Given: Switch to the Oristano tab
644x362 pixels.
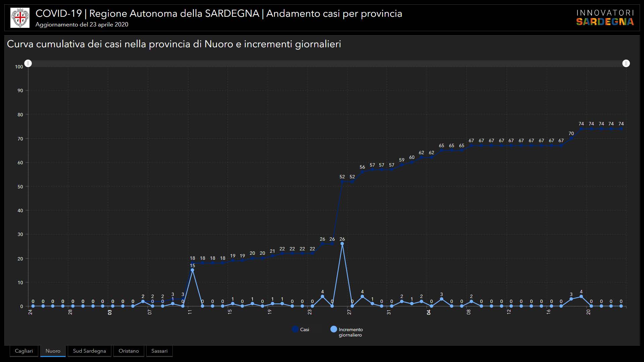Looking at the screenshot, I should [128, 351].
